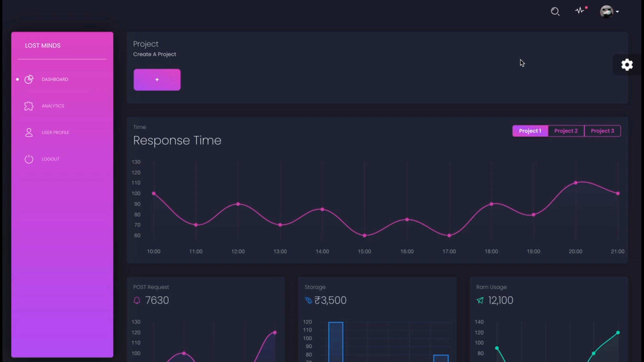Click the paper plane icon under Ram Usage
The width and height of the screenshot is (644, 362).
click(x=480, y=301)
